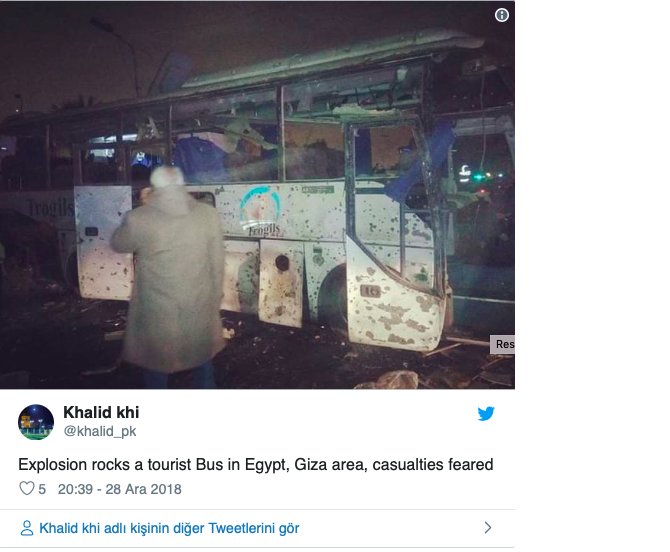Like the tweet with the heart icon
Viewport: 670px width, 552px height.
(x=26, y=488)
